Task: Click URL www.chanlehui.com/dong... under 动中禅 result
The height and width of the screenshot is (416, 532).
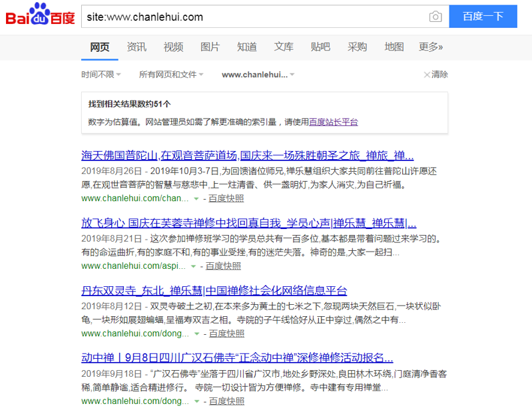Action: pos(135,401)
